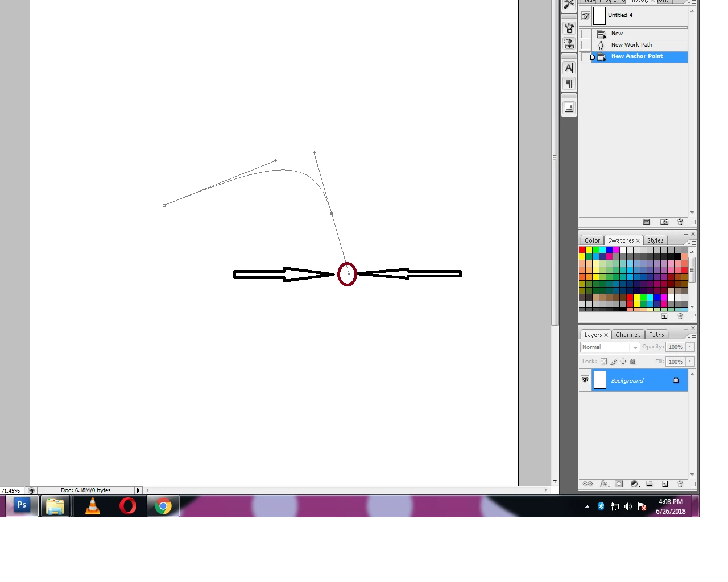Image resolution: width=728 pixels, height=582 pixels.
Task: Toggle Lock transparent pixels
Action: point(604,361)
